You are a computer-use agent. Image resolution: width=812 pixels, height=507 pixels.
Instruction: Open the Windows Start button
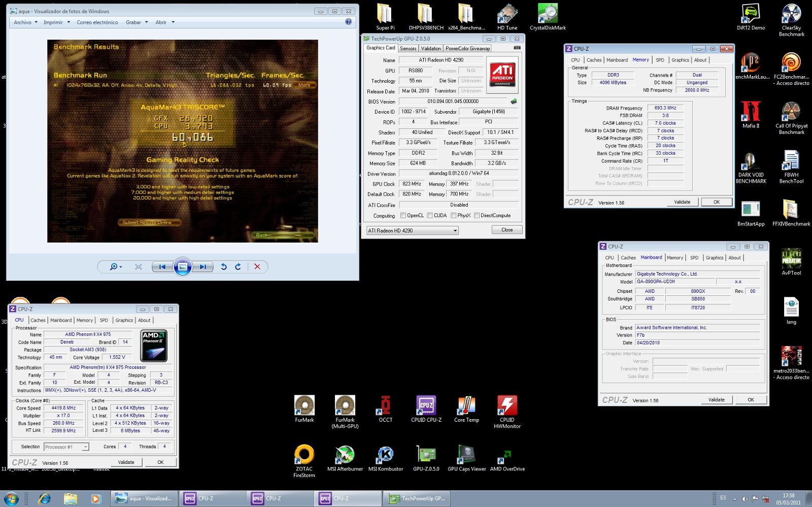[11, 498]
